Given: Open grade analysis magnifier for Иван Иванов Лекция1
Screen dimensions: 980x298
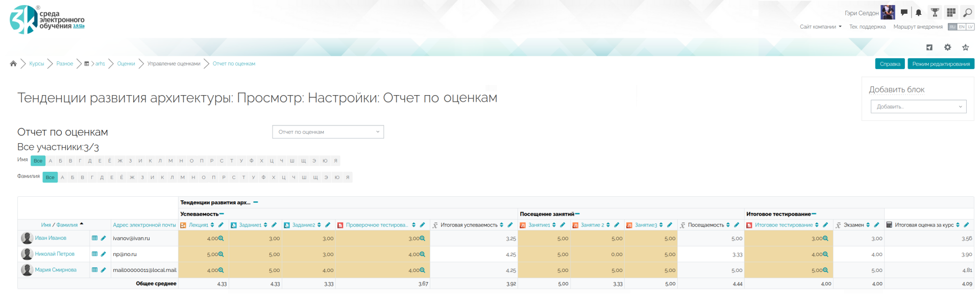Looking at the screenshot, I should coord(221,239).
